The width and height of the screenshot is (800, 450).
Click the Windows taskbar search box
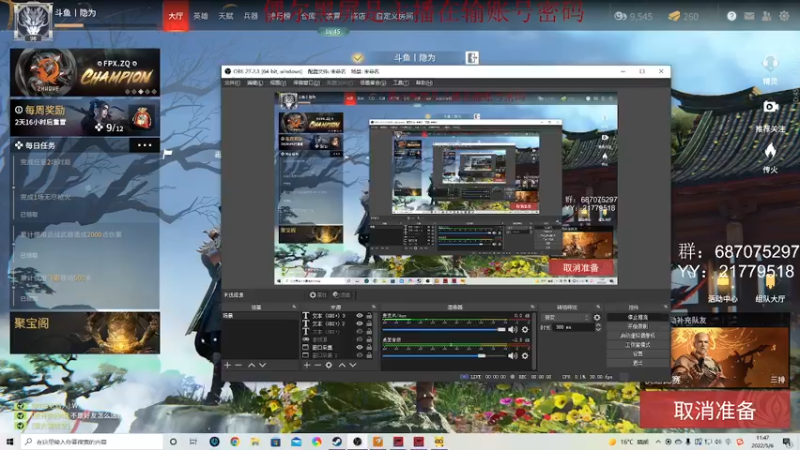click(93, 442)
